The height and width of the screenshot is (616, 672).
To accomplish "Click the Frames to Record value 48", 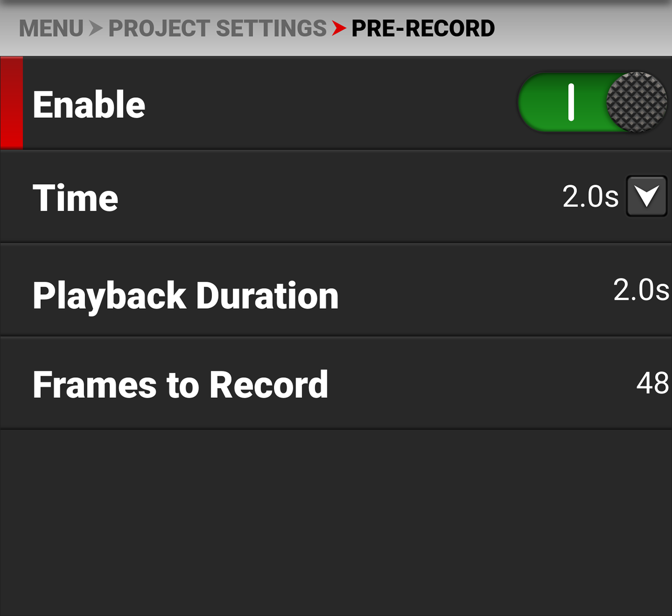I will click(x=652, y=383).
